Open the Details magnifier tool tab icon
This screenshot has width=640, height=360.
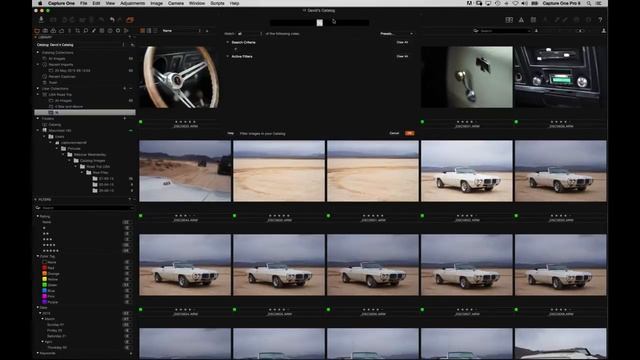tap(86, 31)
